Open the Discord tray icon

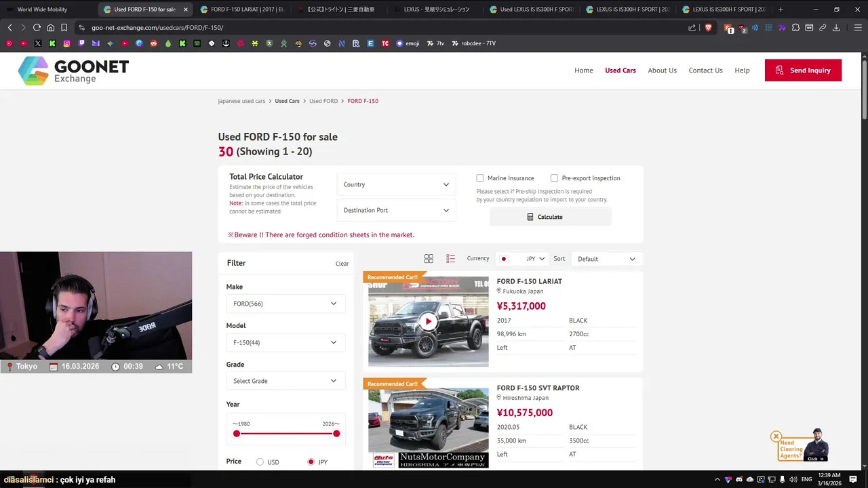(x=739, y=480)
